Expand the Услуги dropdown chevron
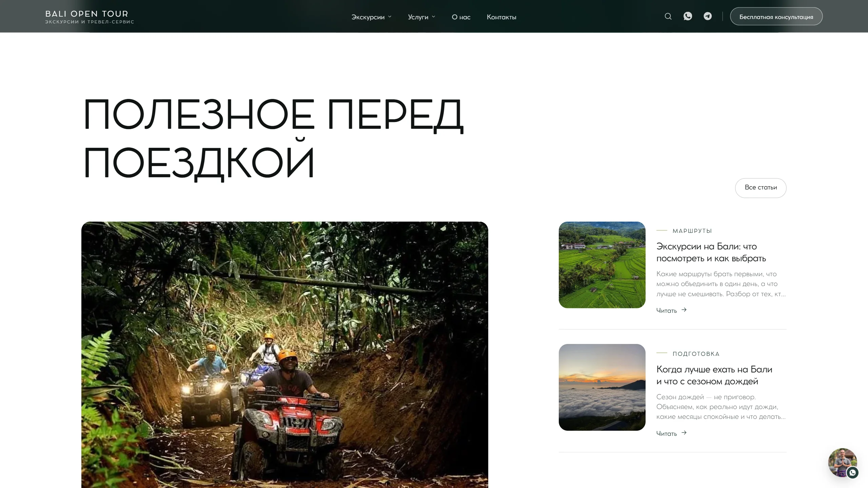This screenshot has height=488, width=868. pyautogui.click(x=433, y=17)
